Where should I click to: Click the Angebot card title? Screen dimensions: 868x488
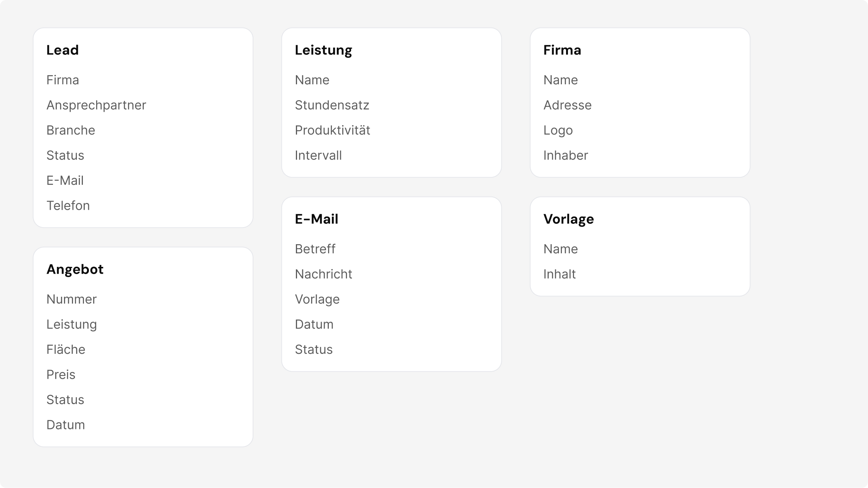coord(75,270)
